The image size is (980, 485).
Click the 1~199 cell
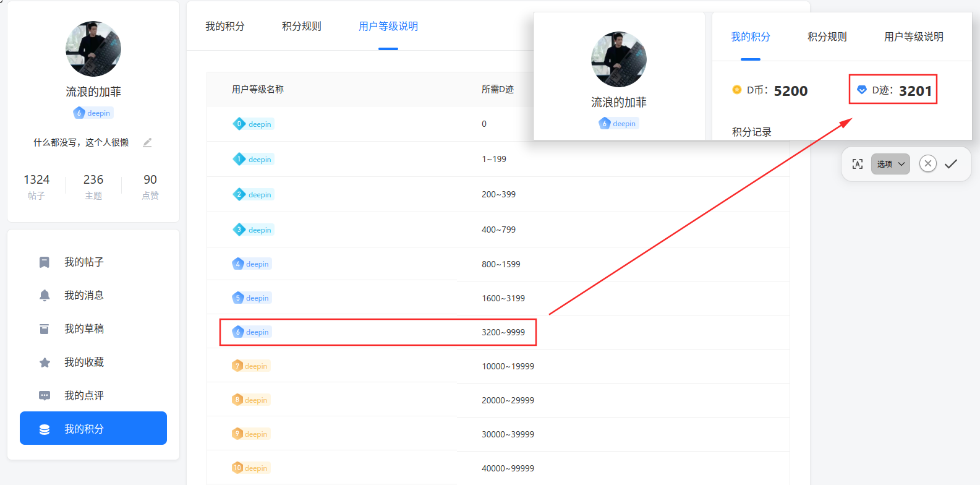pyautogui.click(x=494, y=159)
